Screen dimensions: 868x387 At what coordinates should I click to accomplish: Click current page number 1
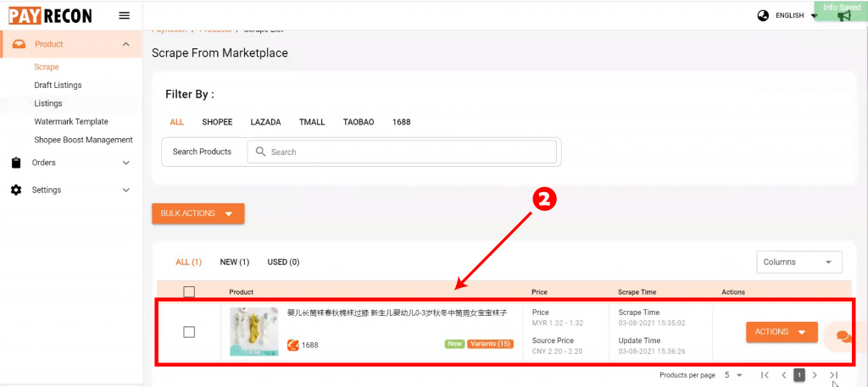[799, 375]
